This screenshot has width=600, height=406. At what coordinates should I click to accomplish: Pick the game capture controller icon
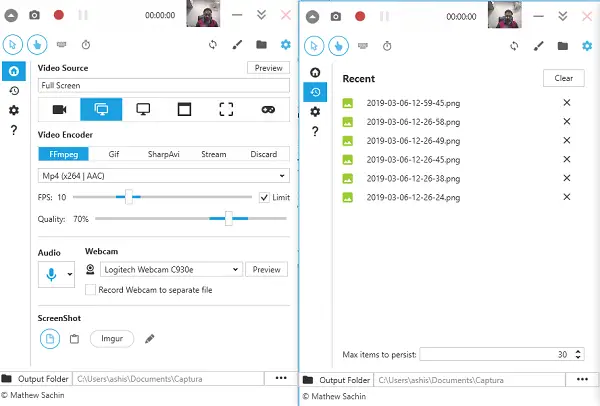[x=268, y=110]
